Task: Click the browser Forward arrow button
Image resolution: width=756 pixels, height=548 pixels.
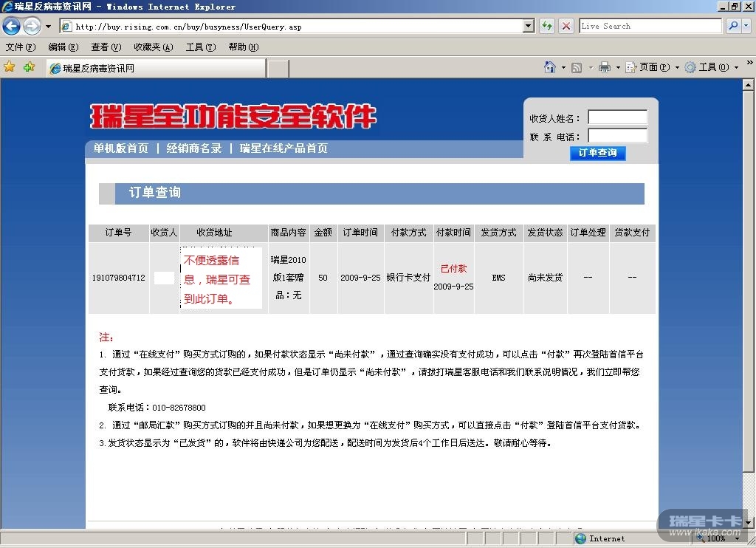Action: tap(32, 26)
